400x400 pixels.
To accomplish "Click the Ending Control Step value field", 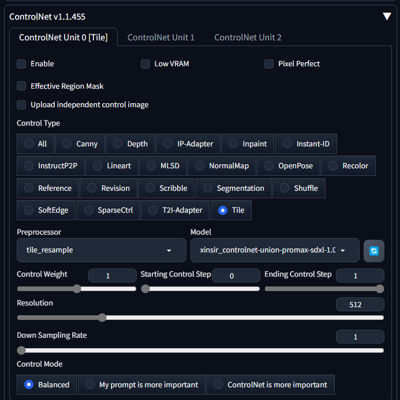I will (360, 276).
